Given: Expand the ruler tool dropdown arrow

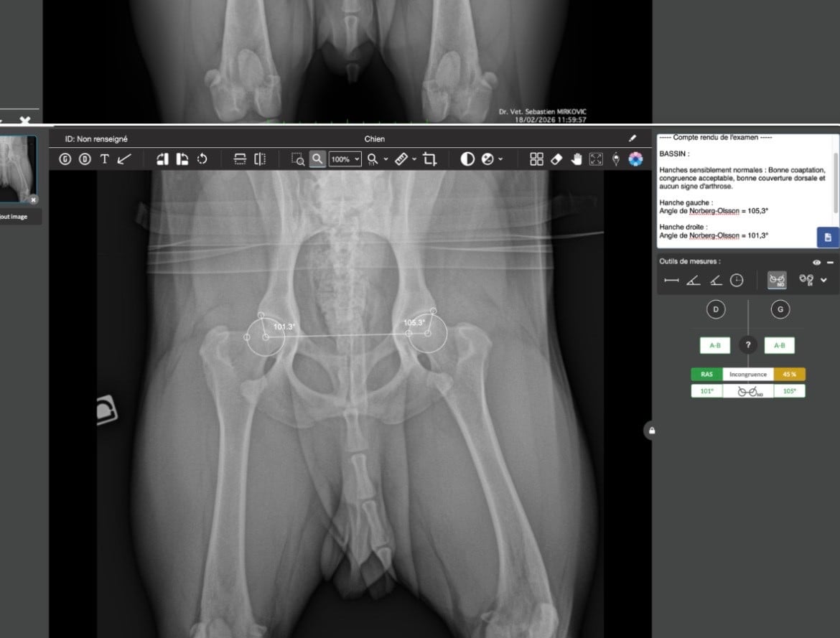Looking at the screenshot, I should (414, 159).
